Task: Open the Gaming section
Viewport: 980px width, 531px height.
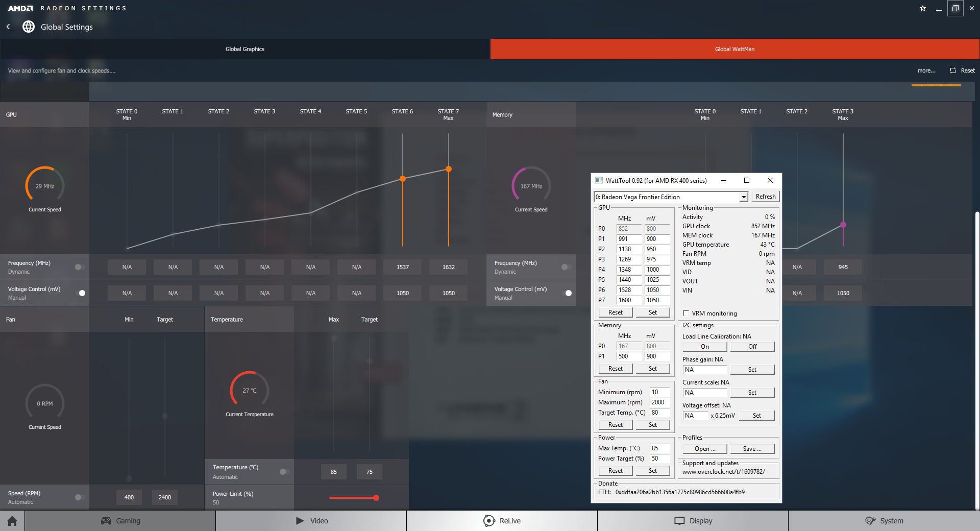Action: click(x=120, y=521)
